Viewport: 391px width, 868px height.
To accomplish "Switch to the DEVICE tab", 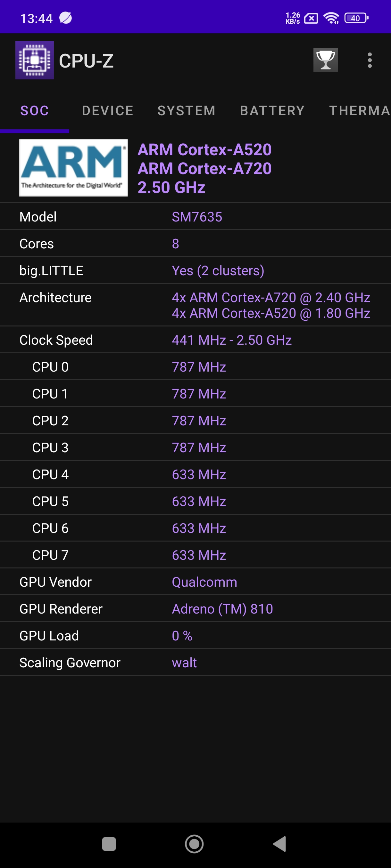I will (x=108, y=111).
